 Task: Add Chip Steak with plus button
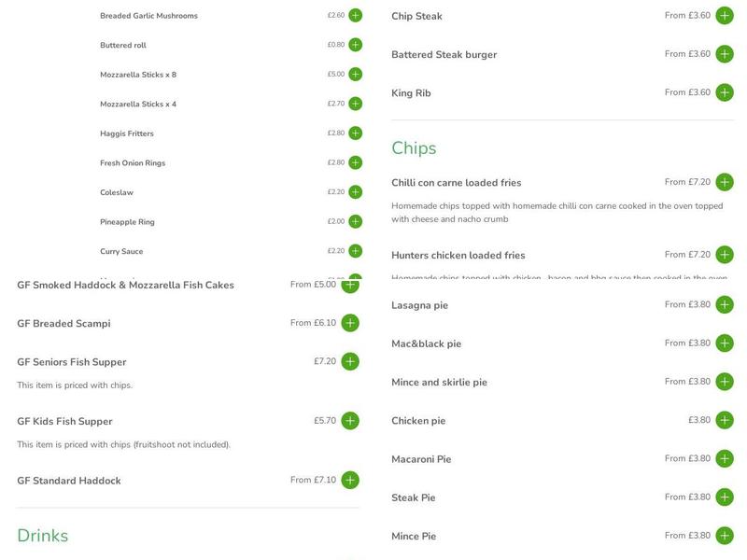pos(725,16)
